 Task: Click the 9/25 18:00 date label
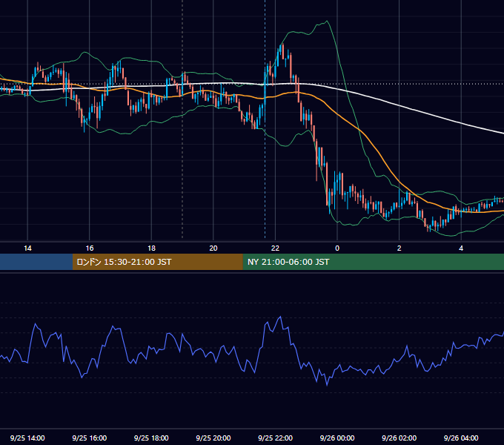coord(151,438)
